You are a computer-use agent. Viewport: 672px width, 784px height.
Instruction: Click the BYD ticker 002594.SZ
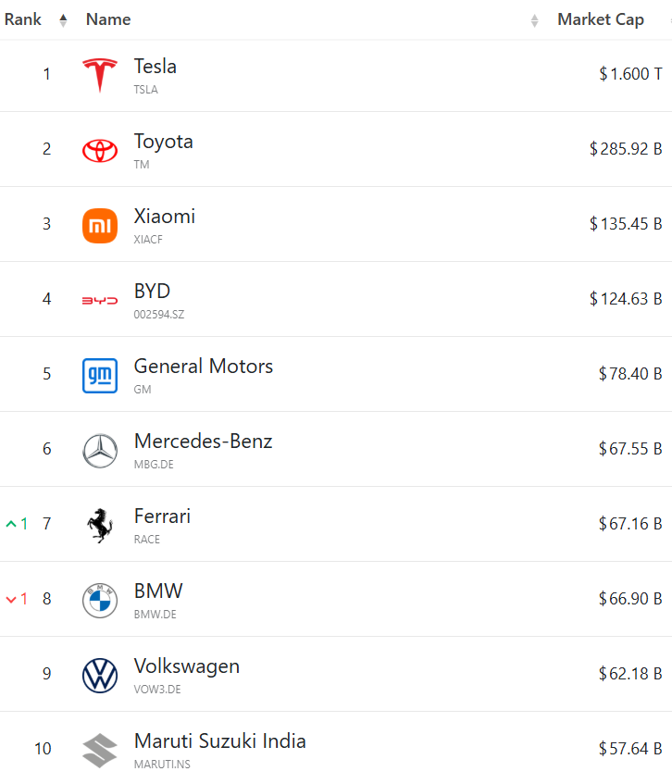159,315
